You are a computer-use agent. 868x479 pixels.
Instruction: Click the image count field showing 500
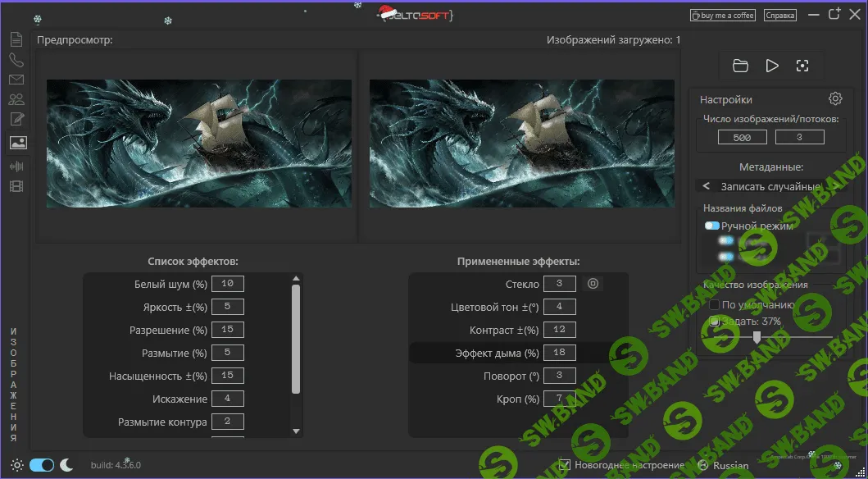tap(743, 137)
